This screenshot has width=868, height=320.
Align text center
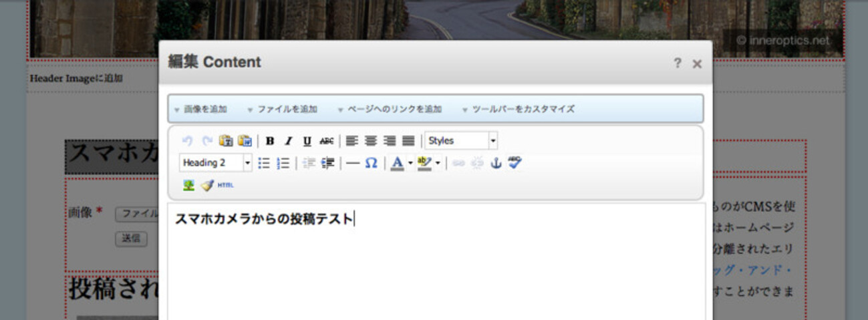point(370,141)
